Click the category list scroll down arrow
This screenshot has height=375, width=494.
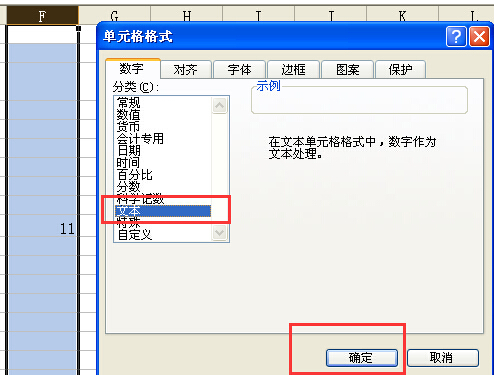[219, 232]
